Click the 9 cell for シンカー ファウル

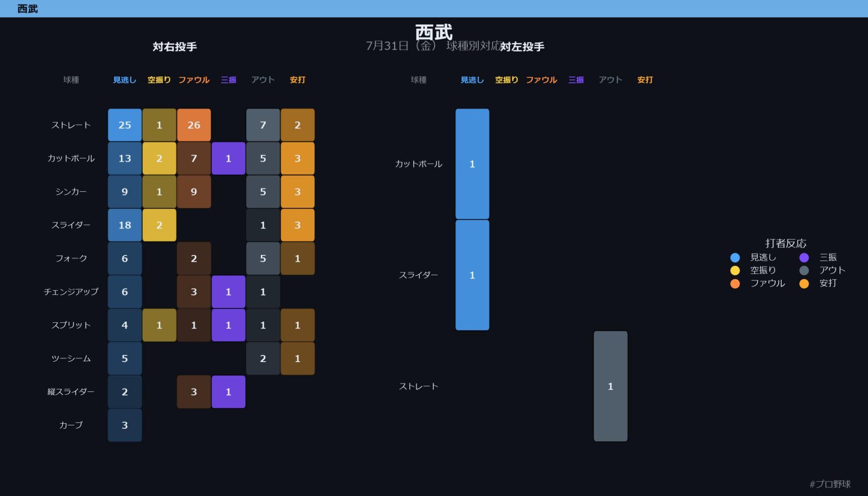click(x=194, y=192)
